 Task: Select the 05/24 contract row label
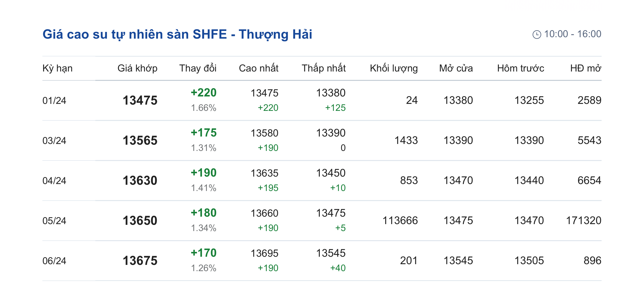click(54, 221)
